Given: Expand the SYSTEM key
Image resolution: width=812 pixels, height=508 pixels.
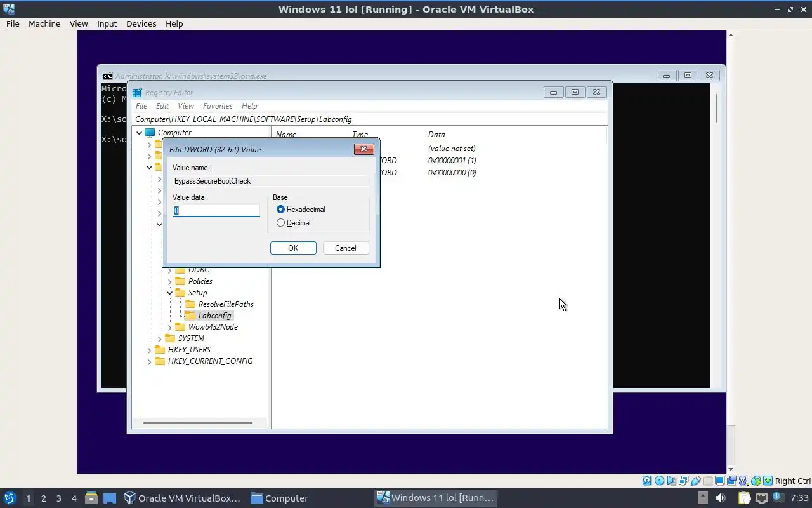Looking at the screenshot, I should point(159,338).
